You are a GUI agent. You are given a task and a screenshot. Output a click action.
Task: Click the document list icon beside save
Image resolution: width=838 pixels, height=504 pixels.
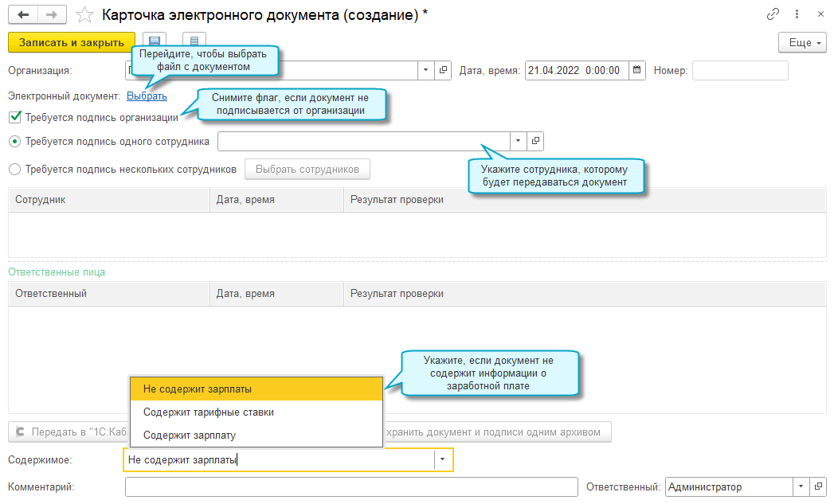click(x=194, y=42)
